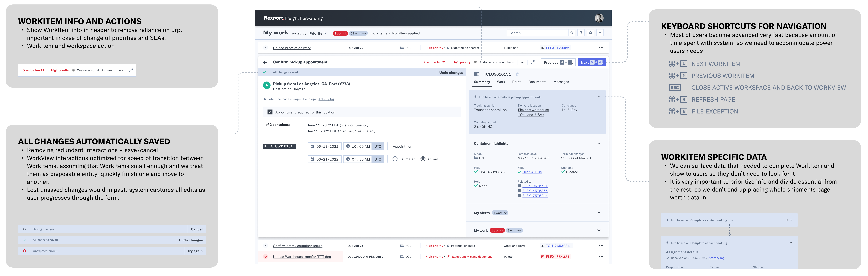Click the download icon in My work toolbar
This screenshot has width=868, height=276.
pyautogui.click(x=600, y=33)
